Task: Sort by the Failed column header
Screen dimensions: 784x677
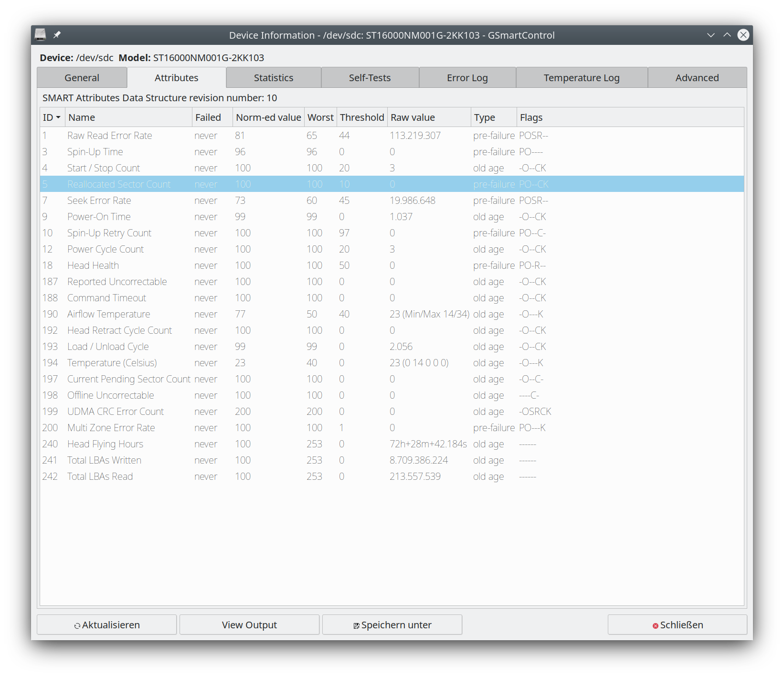Action: (x=212, y=117)
